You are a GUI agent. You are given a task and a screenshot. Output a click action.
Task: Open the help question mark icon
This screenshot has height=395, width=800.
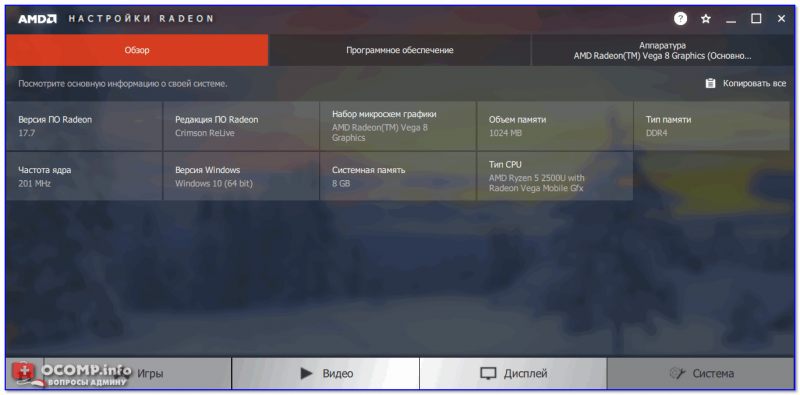(x=680, y=19)
